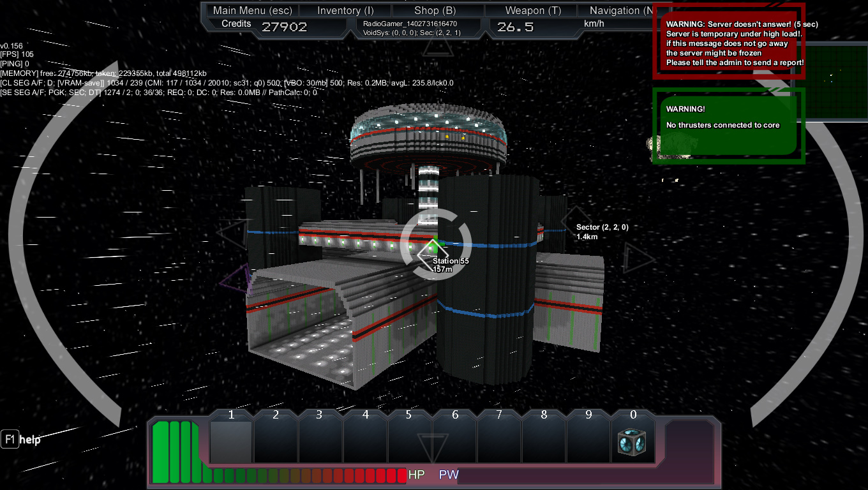868x490 pixels.
Task: Click the Credits label
Action: coord(236,24)
